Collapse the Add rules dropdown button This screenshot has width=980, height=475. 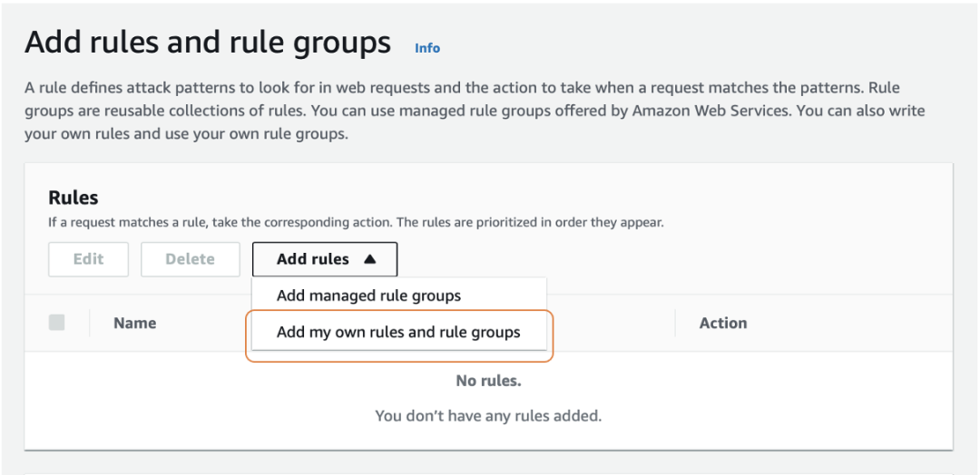point(324,259)
